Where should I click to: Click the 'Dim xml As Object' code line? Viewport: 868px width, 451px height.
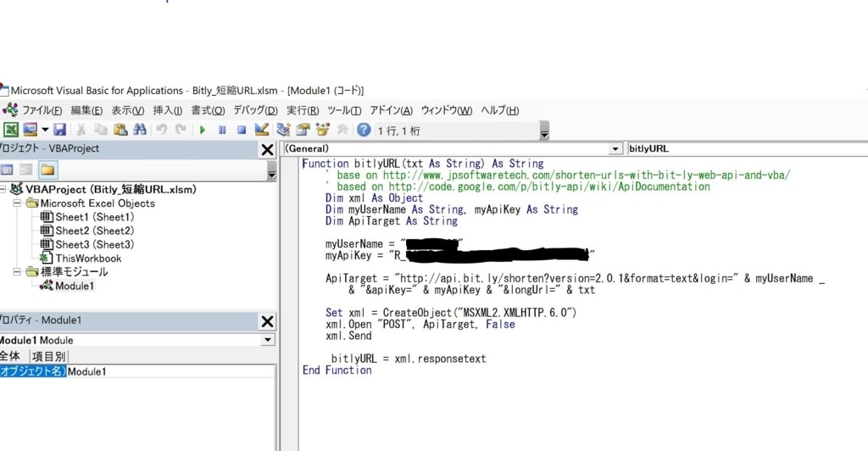[374, 198]
